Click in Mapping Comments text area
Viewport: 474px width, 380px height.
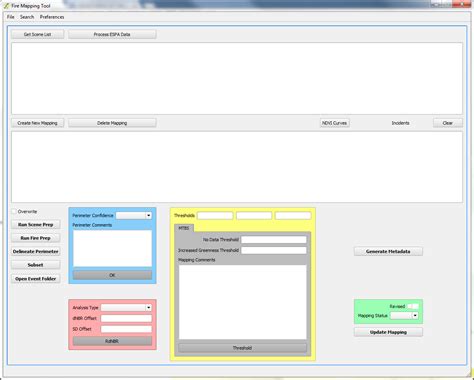tap(243, 302)
